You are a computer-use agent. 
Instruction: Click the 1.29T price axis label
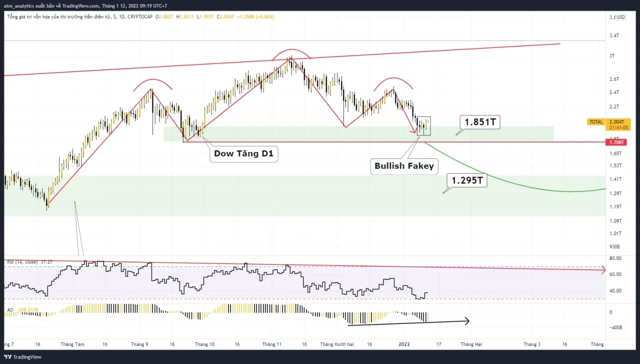pos(615,193)
